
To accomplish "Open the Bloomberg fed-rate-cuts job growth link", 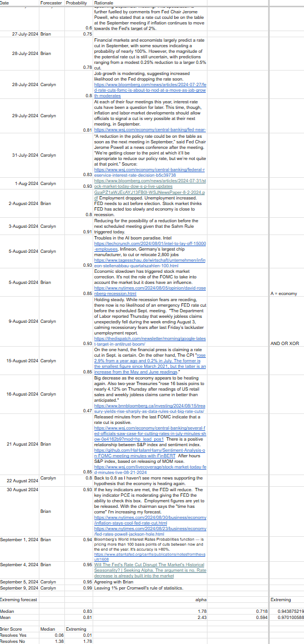I will pyautogui.click(x=150, y=89).
